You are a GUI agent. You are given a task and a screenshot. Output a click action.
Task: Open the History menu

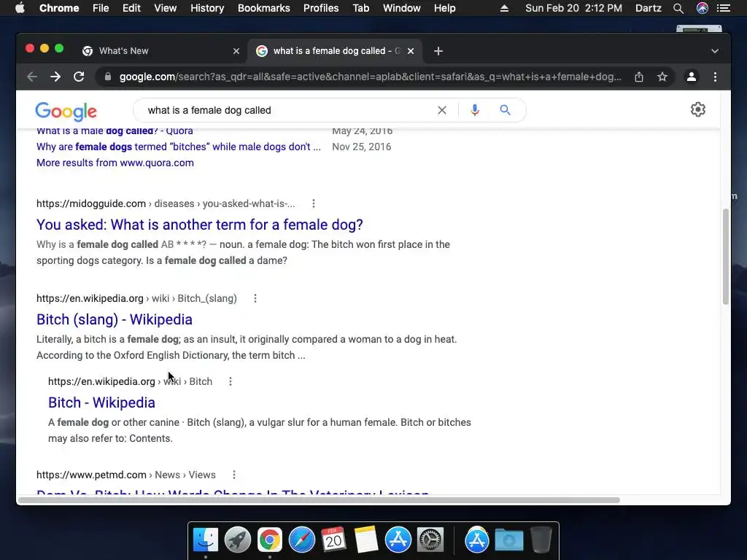point(207,8)
